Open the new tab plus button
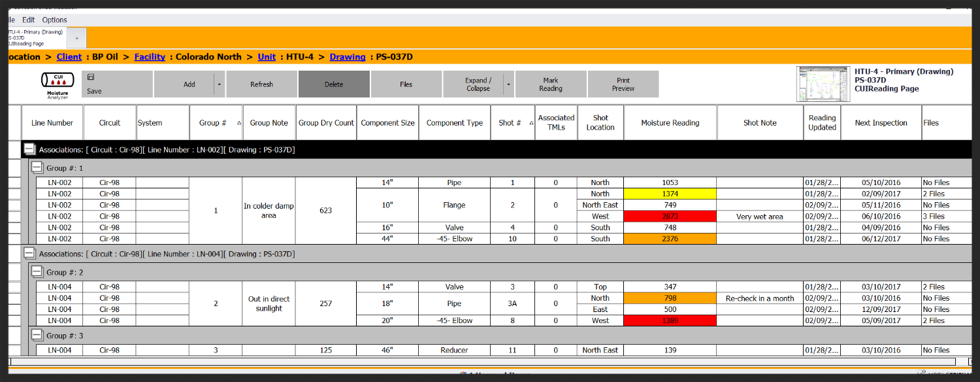 click(x=76, y=38)
